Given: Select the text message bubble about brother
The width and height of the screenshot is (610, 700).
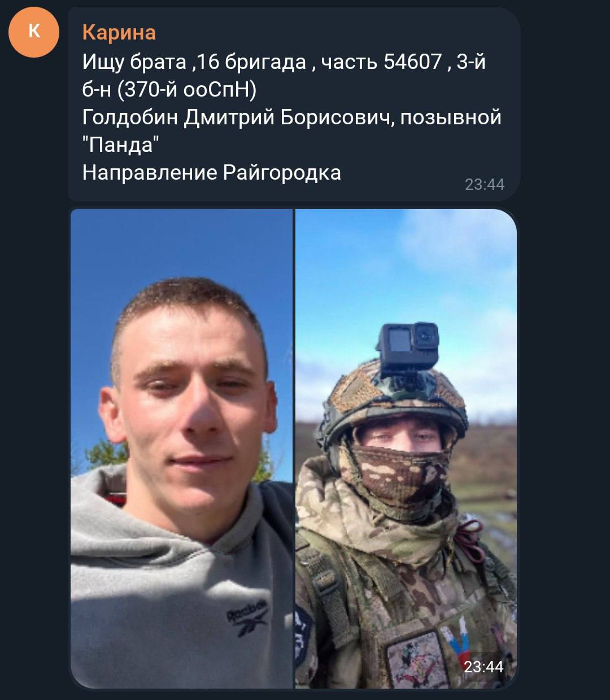Looking at the screenshot, I should (x=294, y=104).
